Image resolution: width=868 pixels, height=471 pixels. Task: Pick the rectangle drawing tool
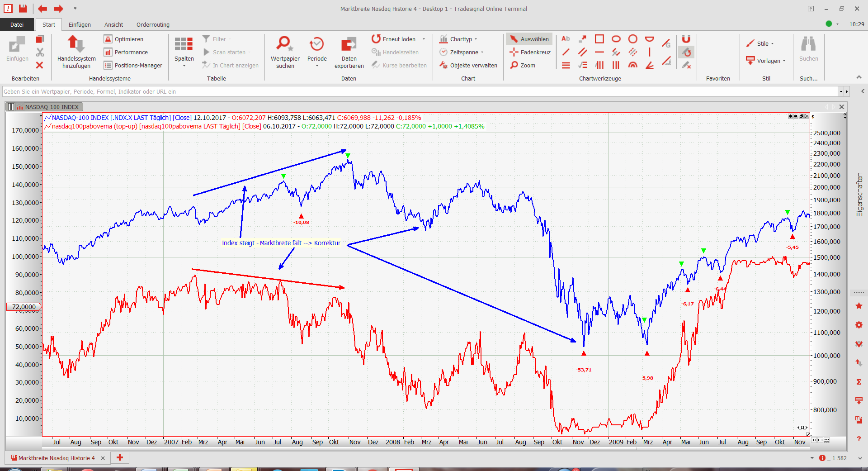point(599,39)
